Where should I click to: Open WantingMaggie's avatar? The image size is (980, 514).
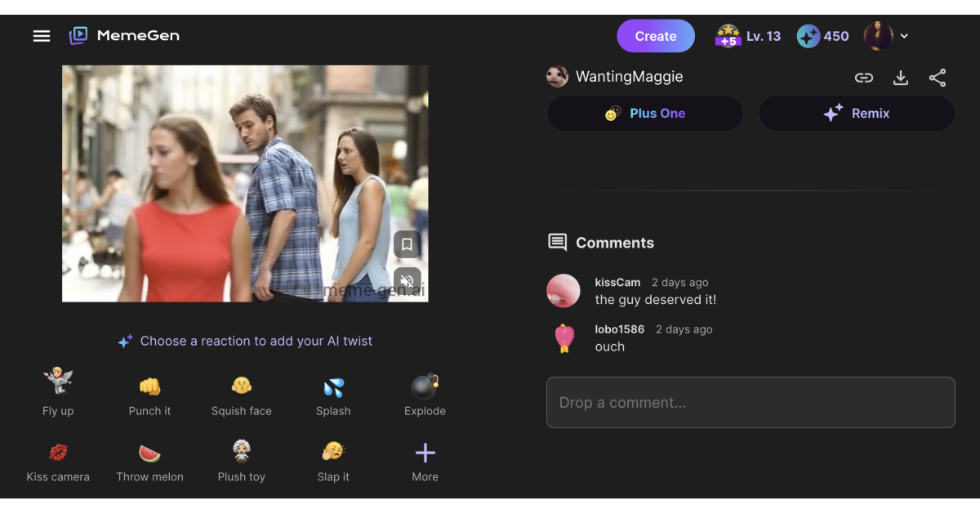click(x=557, y=77)
